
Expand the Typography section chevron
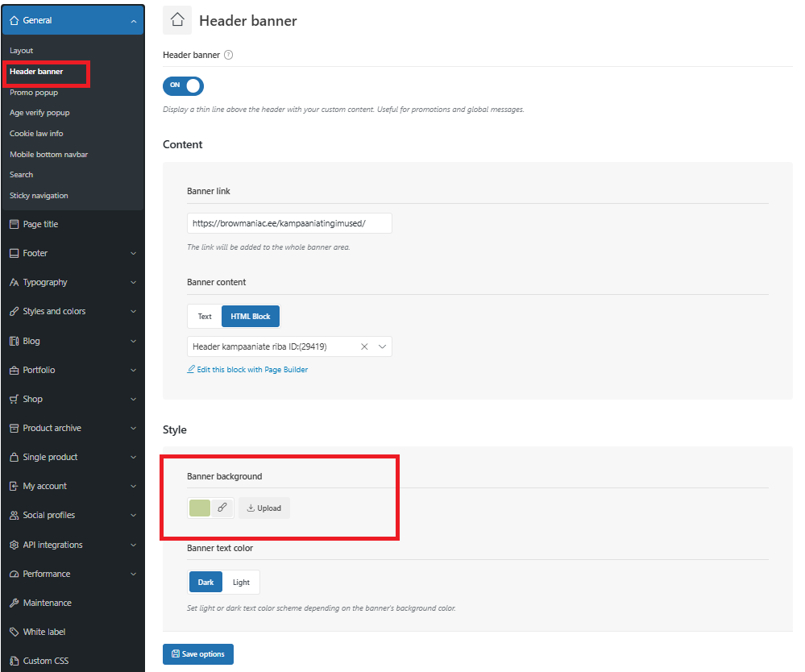[134, 282]
